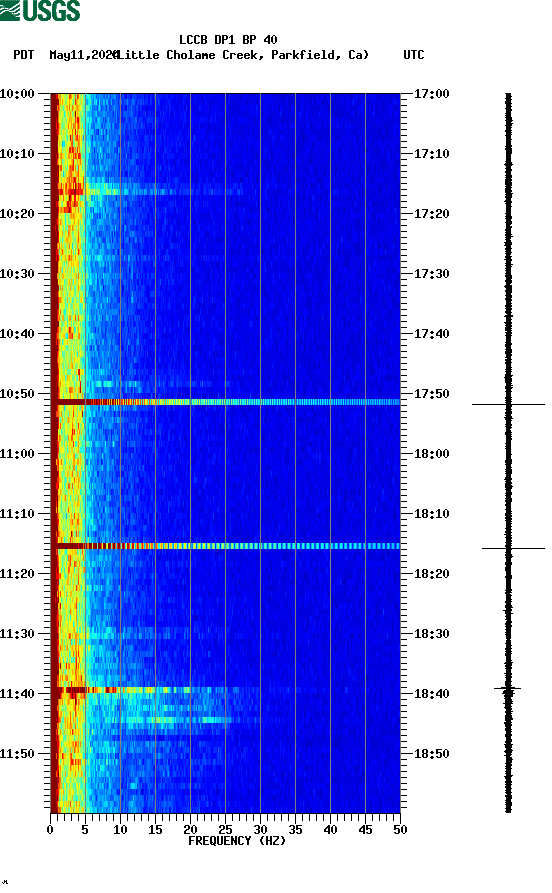This screenshot has width=552, height=893.
Task: Click the seismogram spike near 17:51 UTC
Action: pos(508,404)
